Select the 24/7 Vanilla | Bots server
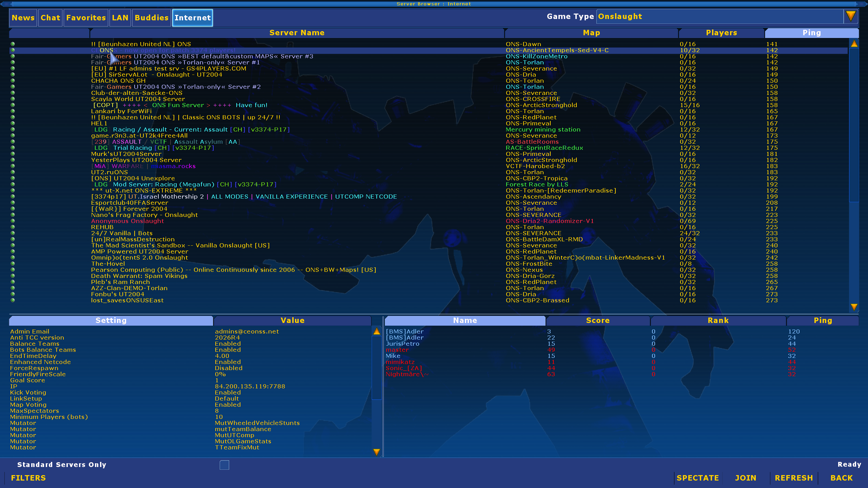 [x=122, y=233]
